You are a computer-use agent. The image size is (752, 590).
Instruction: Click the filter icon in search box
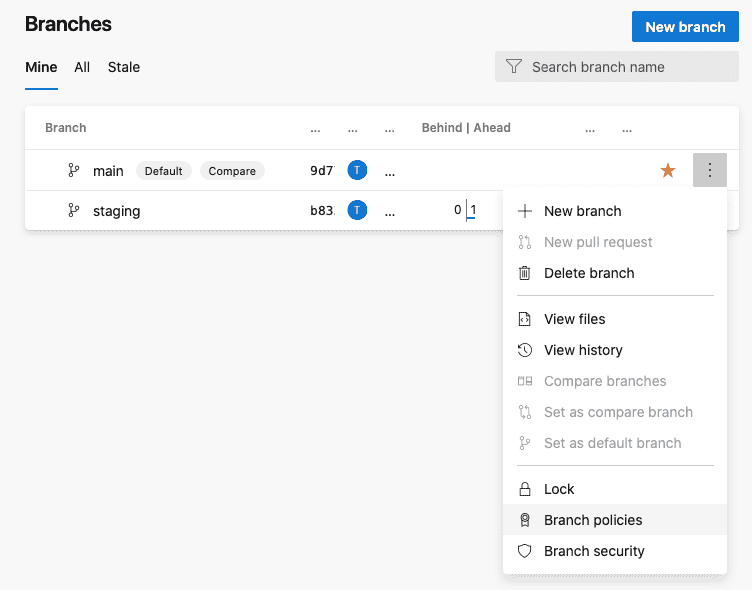pyautogui.click(x=514, y=67)
